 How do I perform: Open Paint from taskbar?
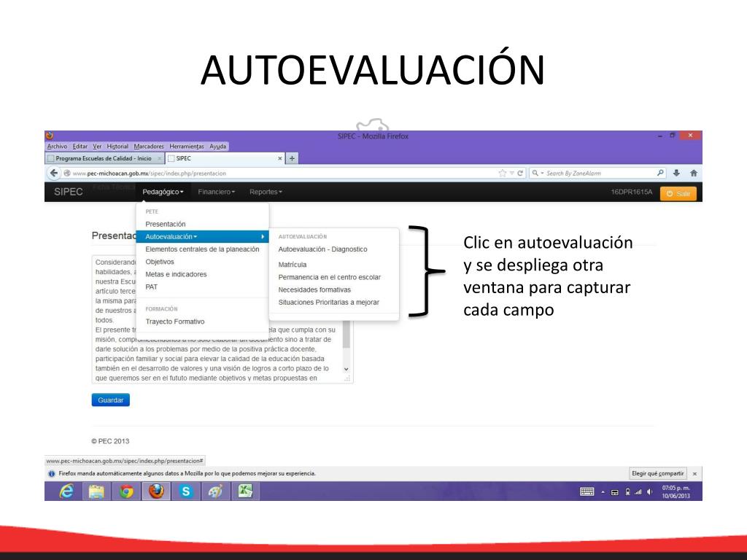[215, 491]
